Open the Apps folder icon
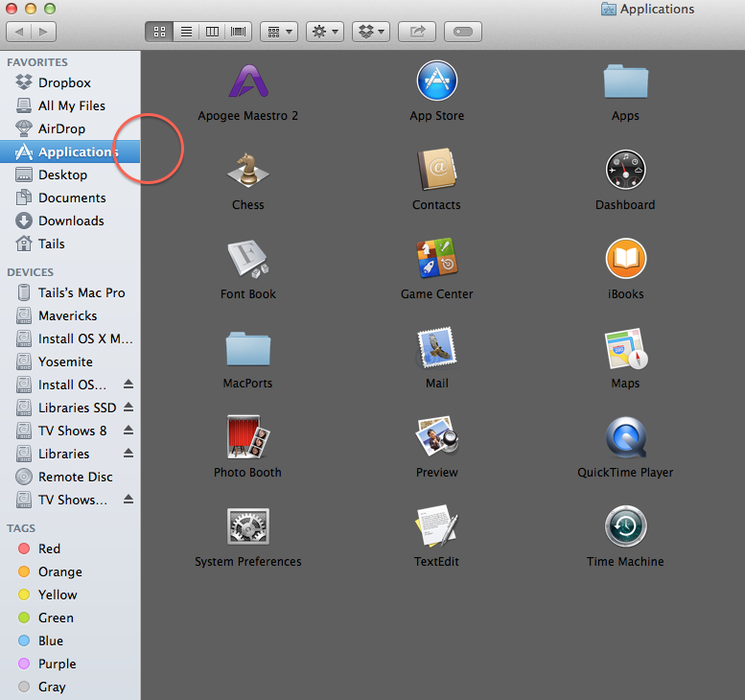 tap(625, 82)
